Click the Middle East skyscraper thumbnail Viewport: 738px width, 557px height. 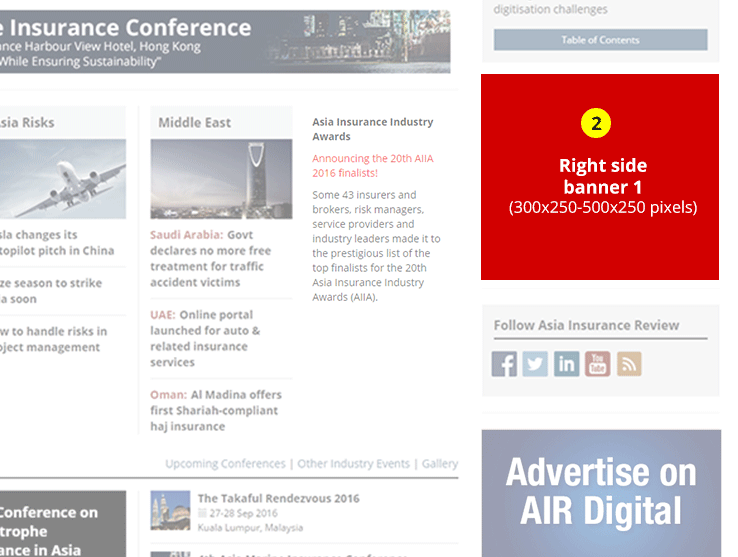coord(221,179)
